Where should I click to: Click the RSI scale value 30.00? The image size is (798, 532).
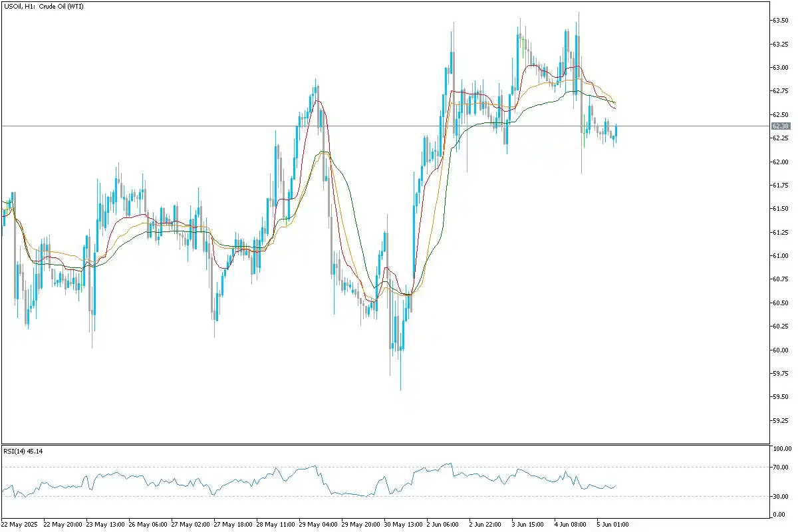780,497
